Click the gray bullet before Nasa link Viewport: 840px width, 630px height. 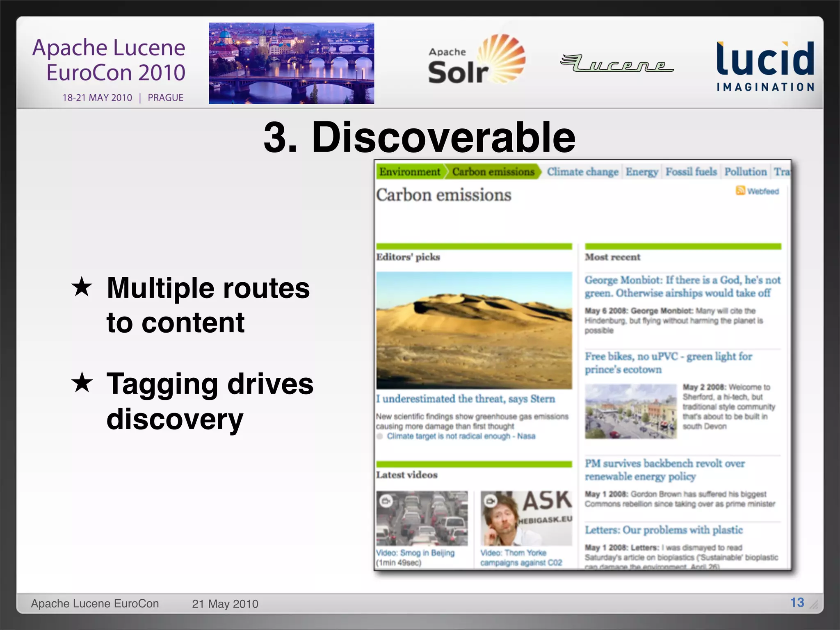pyautogui.click(x=380, y=436)
